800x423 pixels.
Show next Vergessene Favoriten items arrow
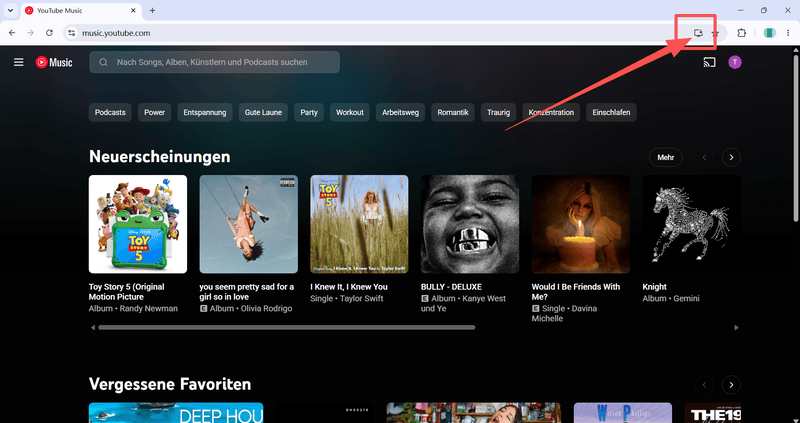click(731, 384)
